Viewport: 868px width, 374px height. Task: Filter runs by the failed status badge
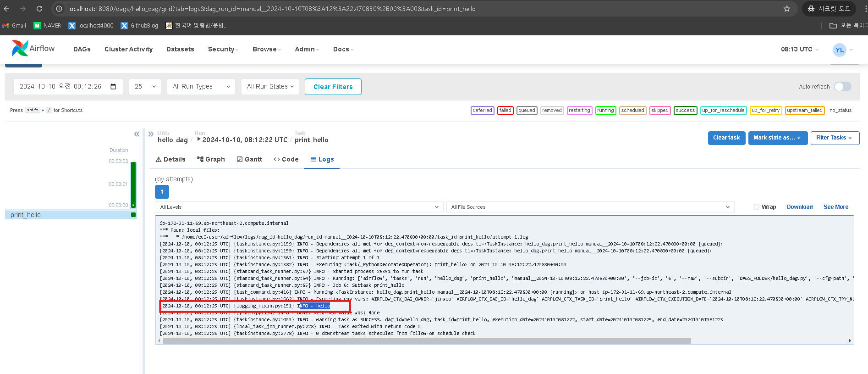pos(505,111)
